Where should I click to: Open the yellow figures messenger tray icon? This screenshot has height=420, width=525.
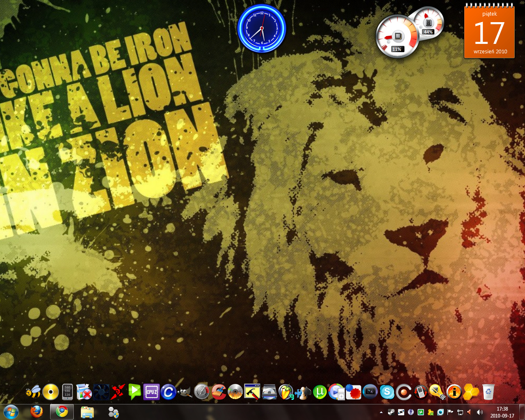431,412
